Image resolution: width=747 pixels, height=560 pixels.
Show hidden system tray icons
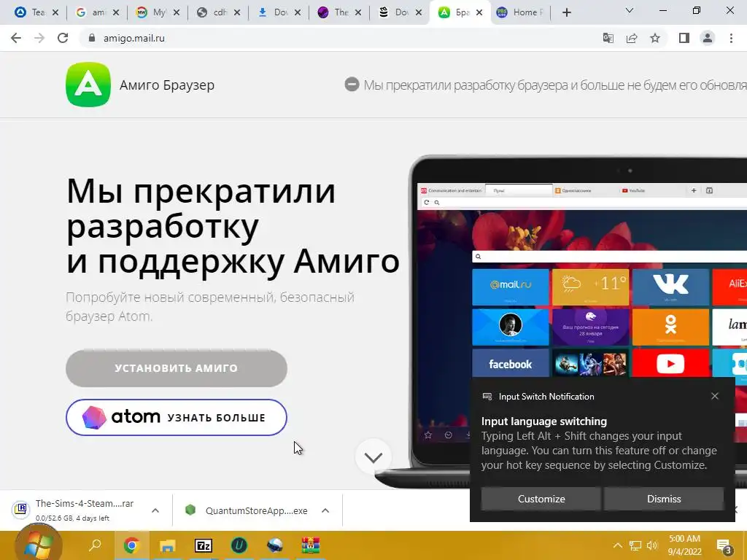[x=617, y=545]
